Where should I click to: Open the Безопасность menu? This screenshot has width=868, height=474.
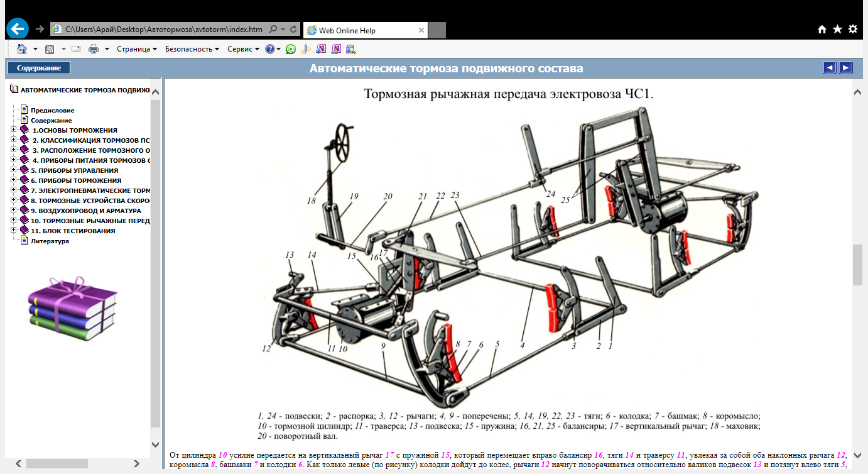(x=192, y=49)
